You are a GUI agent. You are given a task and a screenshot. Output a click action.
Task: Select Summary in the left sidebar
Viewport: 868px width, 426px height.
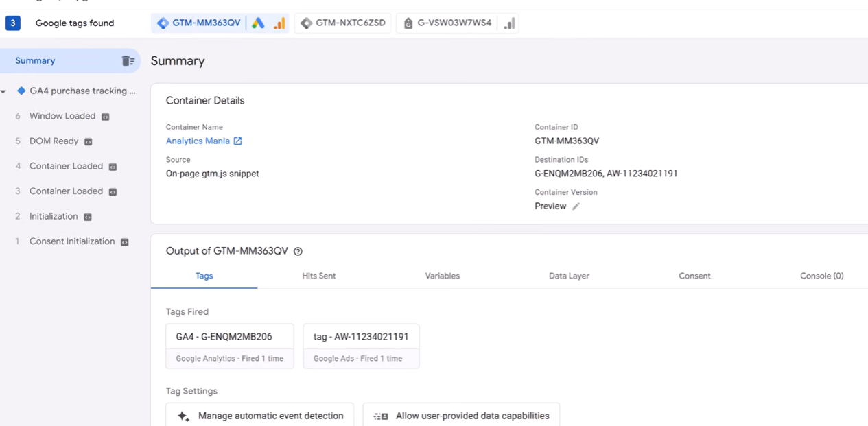tap(69, 61)
